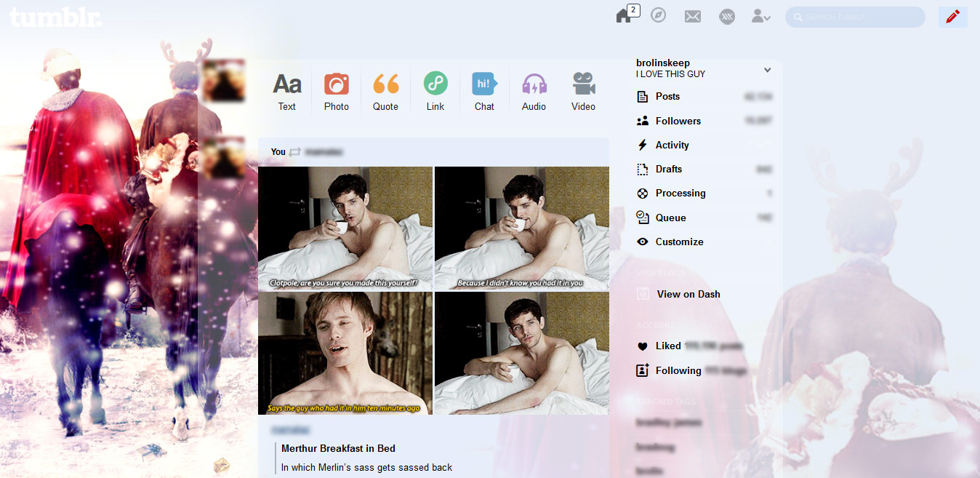Create a new Text post

(x=287, y=92)
